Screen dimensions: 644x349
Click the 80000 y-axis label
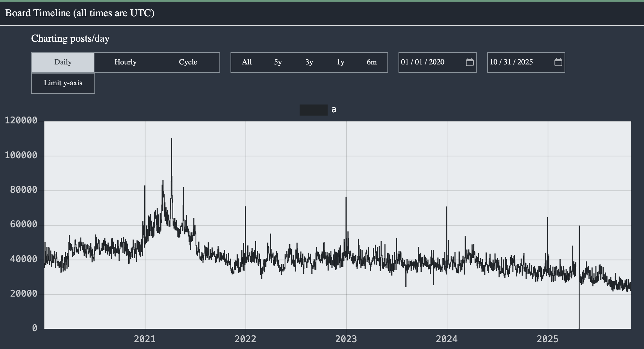tap(24, 190)
